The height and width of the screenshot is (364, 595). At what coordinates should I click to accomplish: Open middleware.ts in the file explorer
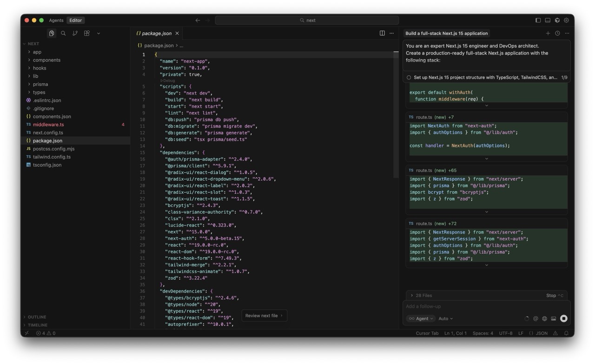click(x=48, y=125)
